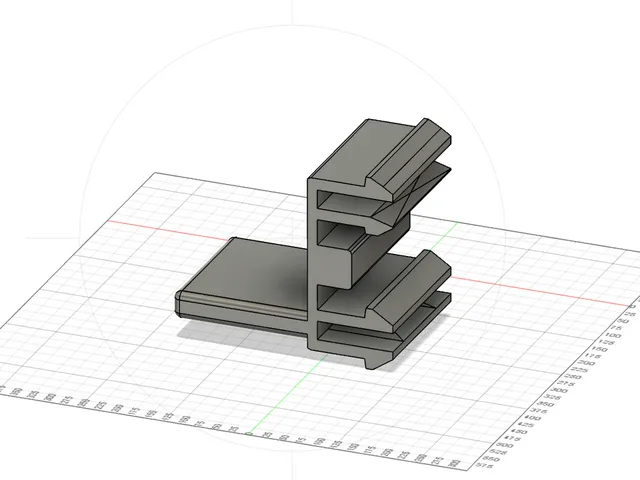Select the flat tongue plate top face
640x480 pixels.
coord(249,272)
